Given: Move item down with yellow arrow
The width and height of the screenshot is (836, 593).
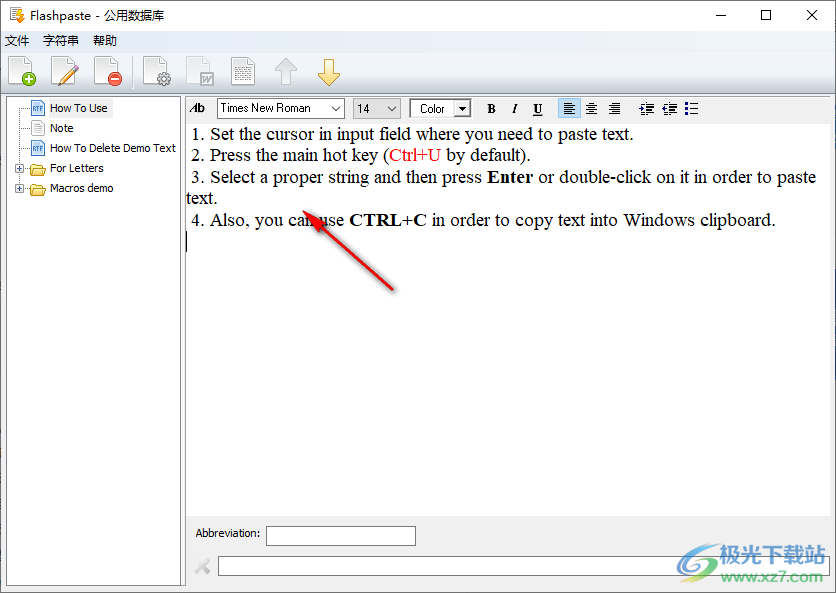Looking at the screenshot, I should (329, 72).
